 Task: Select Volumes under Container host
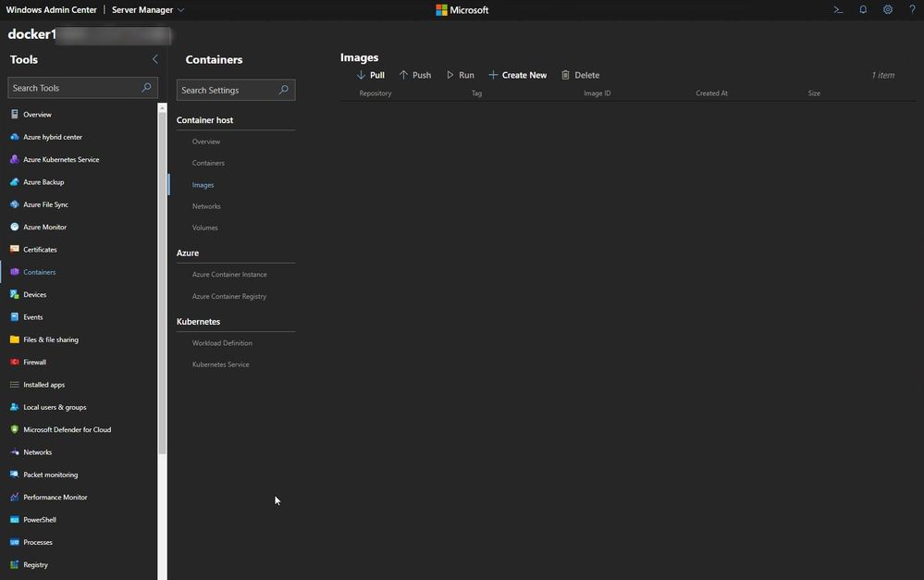point(205,228)
